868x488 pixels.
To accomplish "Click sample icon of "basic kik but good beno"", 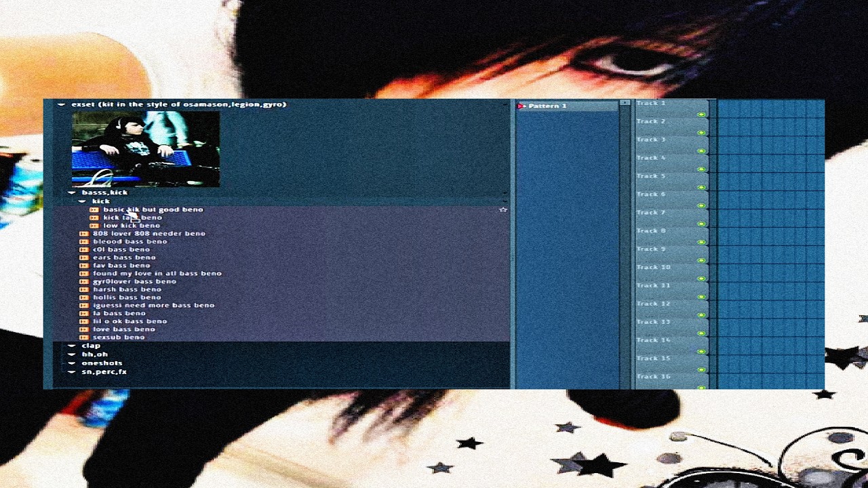I will (94, 209).
